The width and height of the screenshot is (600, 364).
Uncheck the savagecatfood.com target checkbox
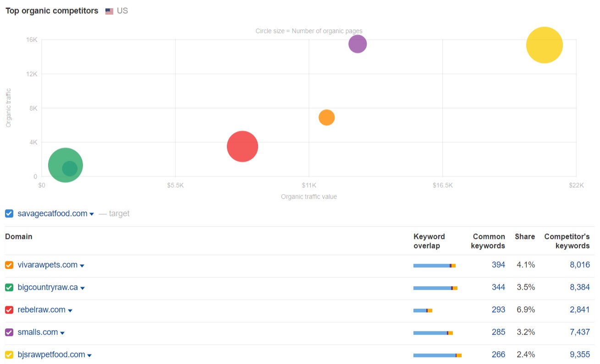pyautogui.click(x=9, y=213)
